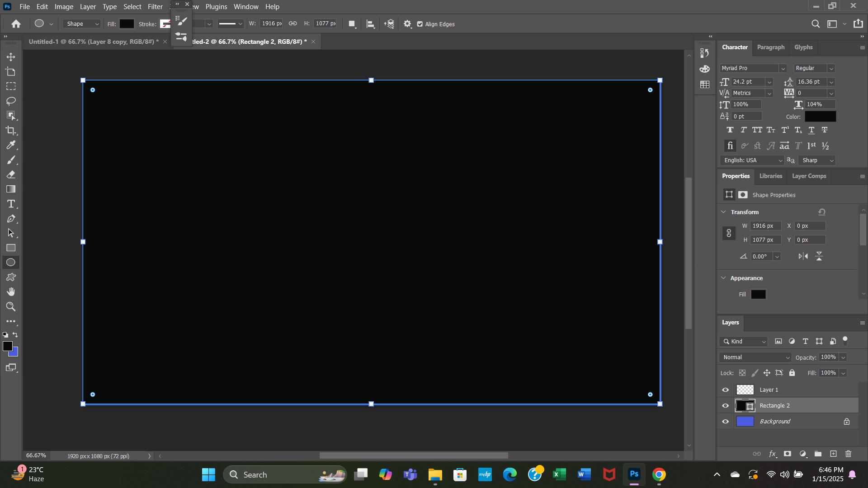
Task: Switch to the Libraries tab
Action: click(771, 176)
